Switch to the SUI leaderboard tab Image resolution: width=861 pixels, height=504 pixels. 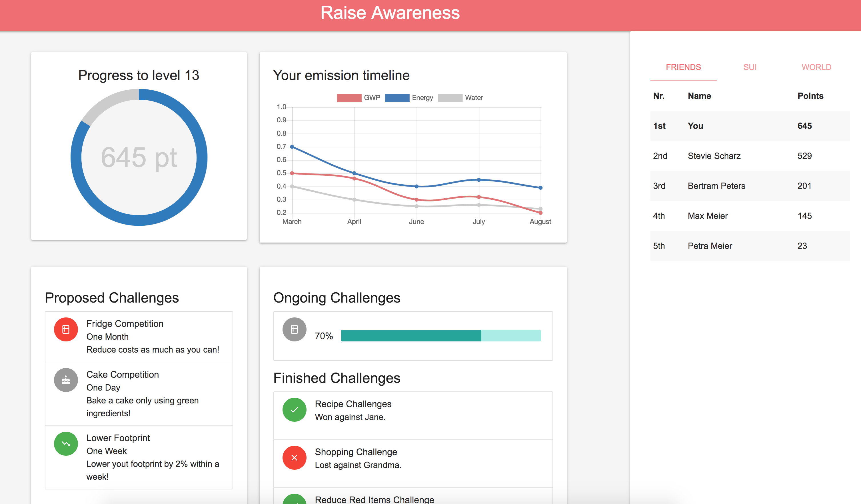point(750,67)
